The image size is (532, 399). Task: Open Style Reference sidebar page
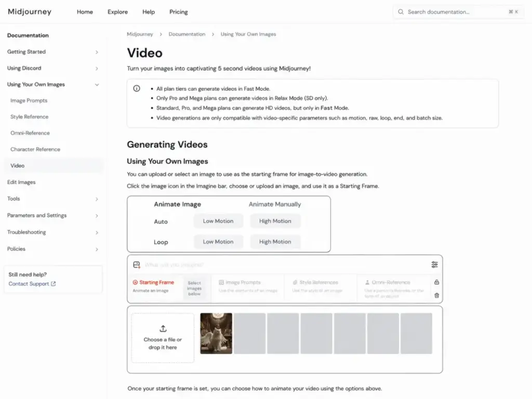tap(30, 117)
